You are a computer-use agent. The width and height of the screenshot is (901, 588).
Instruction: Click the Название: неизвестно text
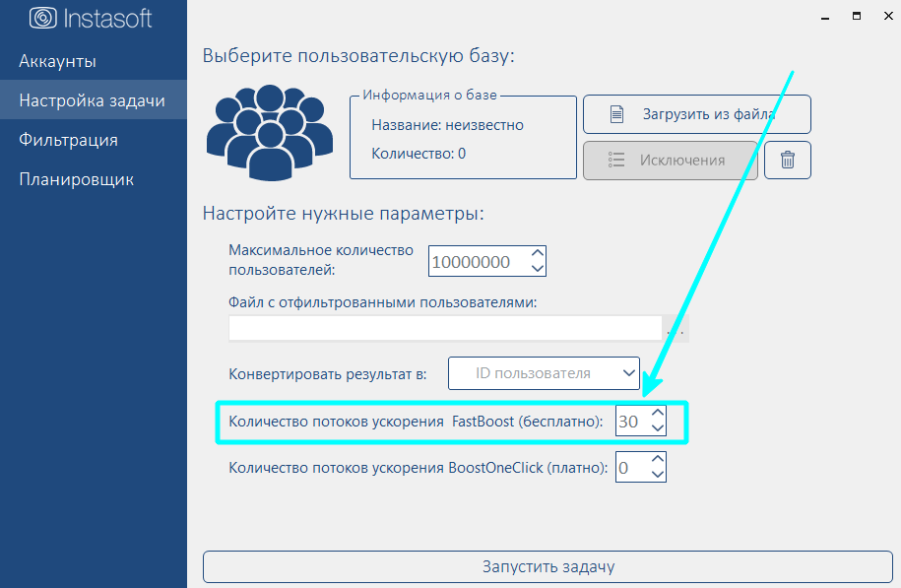448,125
